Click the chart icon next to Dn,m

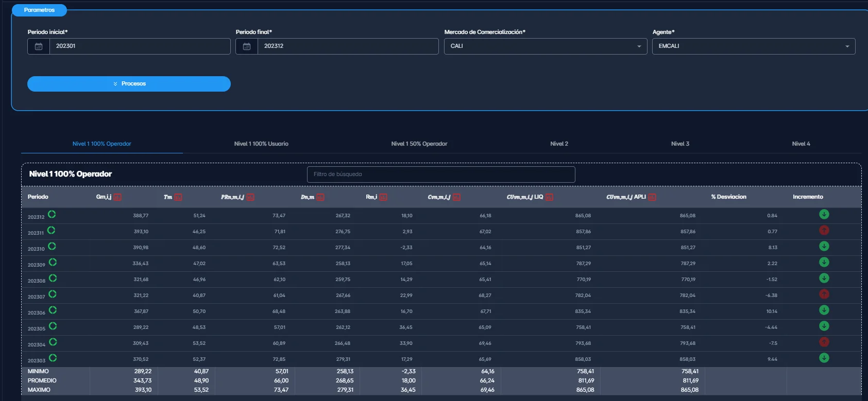(320, 197)
